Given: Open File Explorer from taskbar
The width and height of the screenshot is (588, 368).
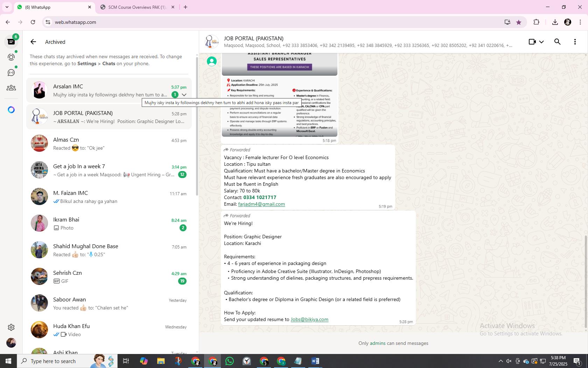Looking at the screenshot, I should coord(161,361).
